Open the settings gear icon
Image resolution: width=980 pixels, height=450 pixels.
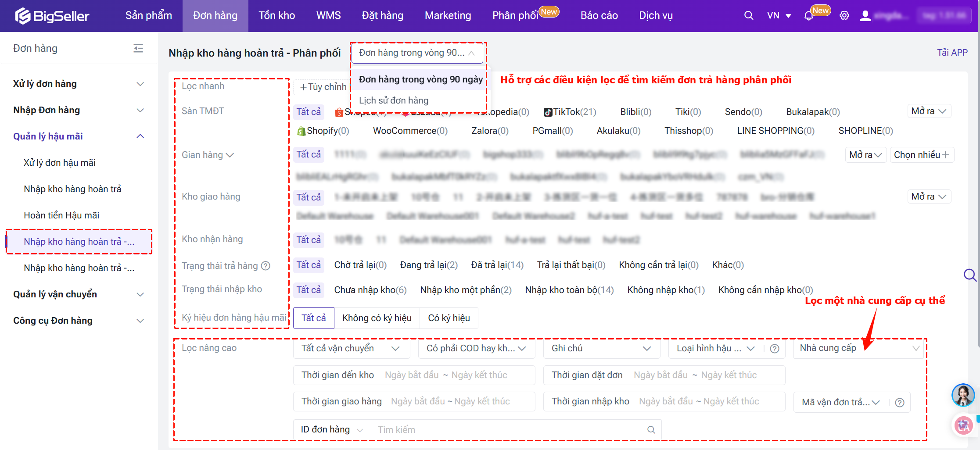point(844,16)
